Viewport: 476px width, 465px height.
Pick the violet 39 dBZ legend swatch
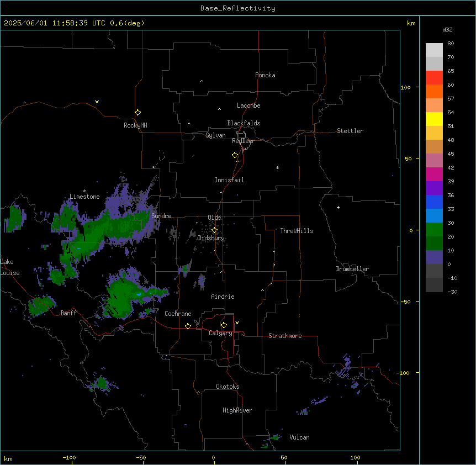434,188
